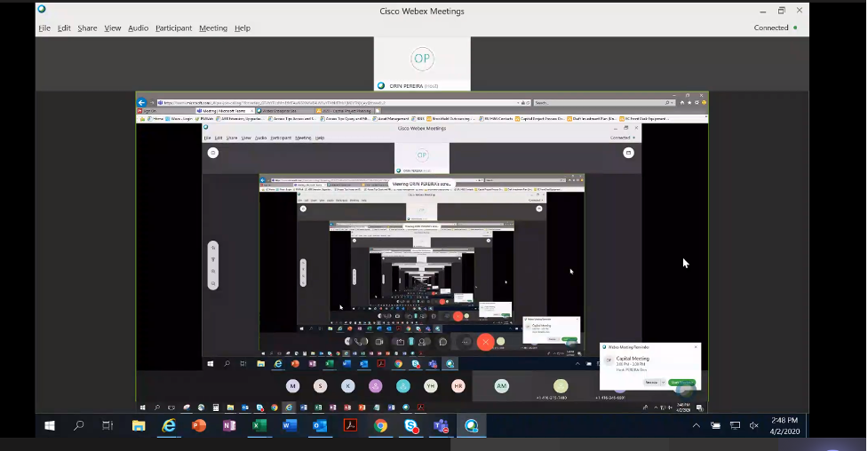
Task: Launch Google Chrome from main taskbar
Action: [x=380, y=425]
